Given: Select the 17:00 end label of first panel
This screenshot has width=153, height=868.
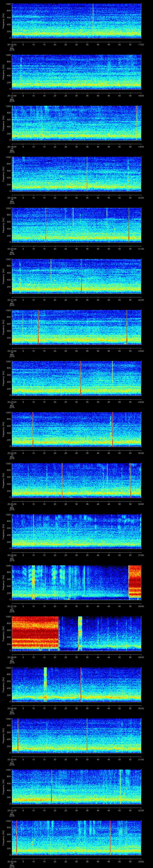Looking at the screenshot, I should click(x=141, y=44).
